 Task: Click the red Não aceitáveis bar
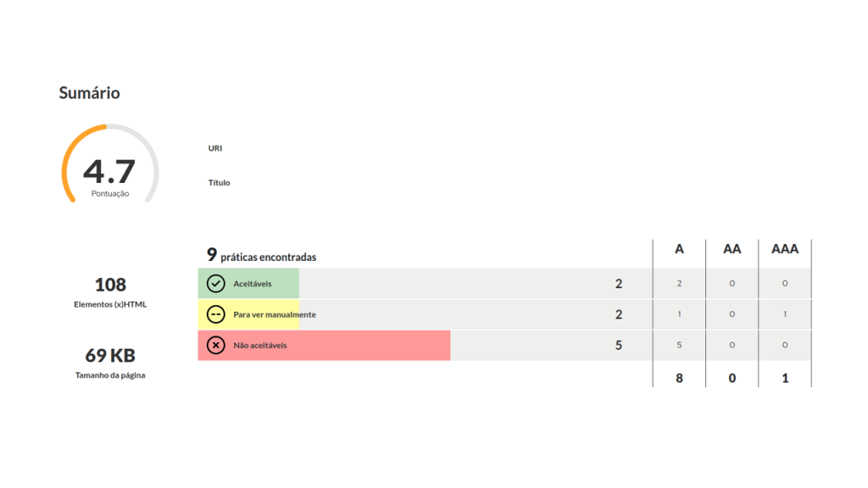pyautogui.click(x=324, y=346)
